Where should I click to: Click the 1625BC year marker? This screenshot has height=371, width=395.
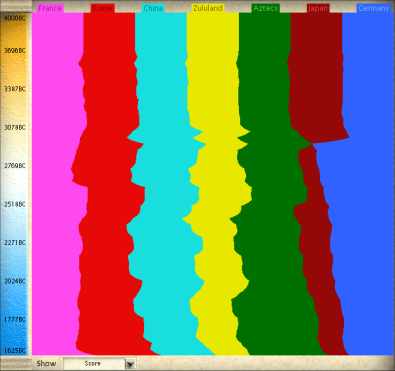tap(14, 350)
